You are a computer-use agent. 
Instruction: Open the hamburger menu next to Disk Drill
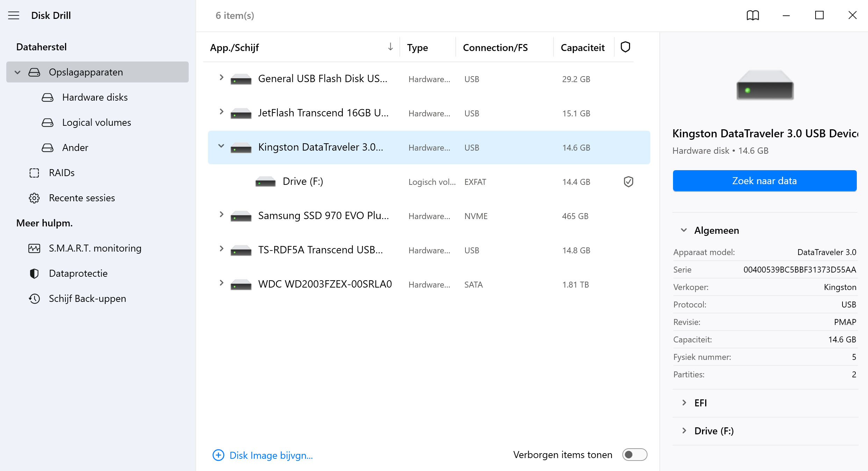click(14, 15)
